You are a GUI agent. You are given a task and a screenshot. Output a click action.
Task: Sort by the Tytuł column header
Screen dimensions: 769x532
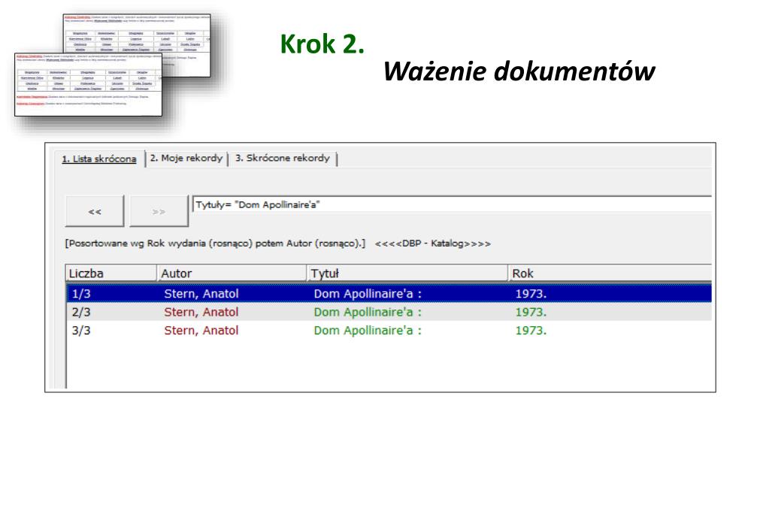tap(407, 273)
